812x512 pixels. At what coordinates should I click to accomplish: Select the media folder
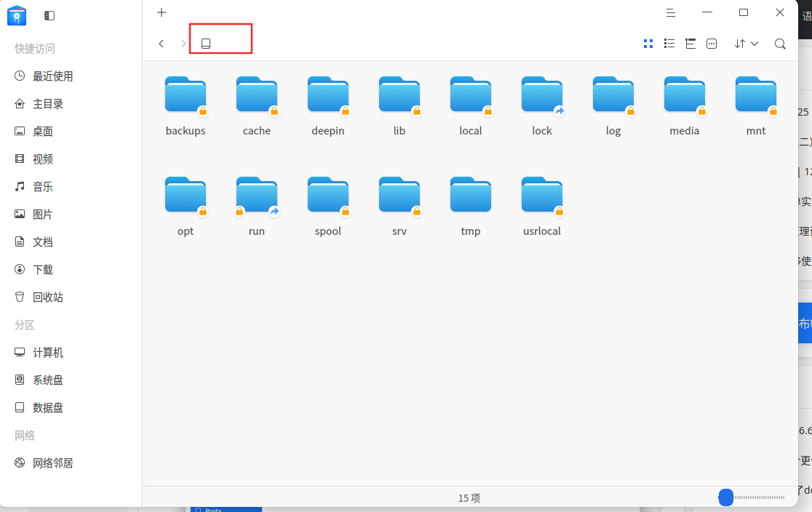click(x=685, y=105)
